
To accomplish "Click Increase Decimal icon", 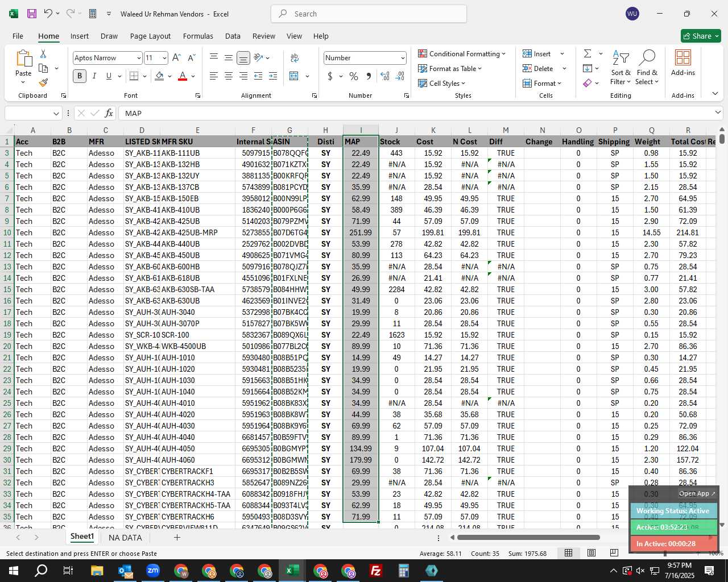I will click(385, 76).
